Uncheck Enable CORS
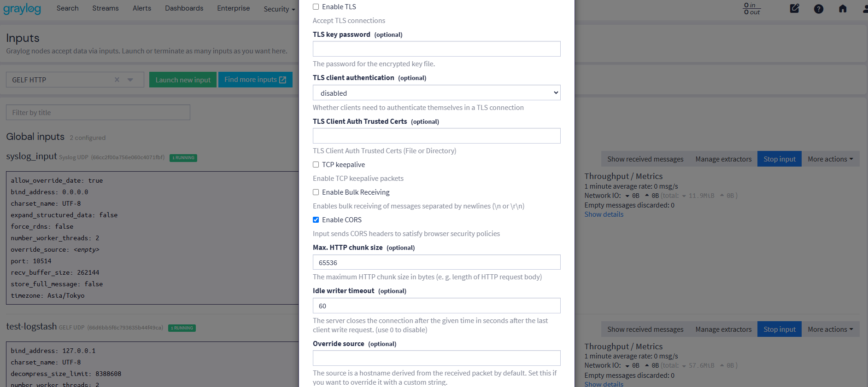 [316, 220]
